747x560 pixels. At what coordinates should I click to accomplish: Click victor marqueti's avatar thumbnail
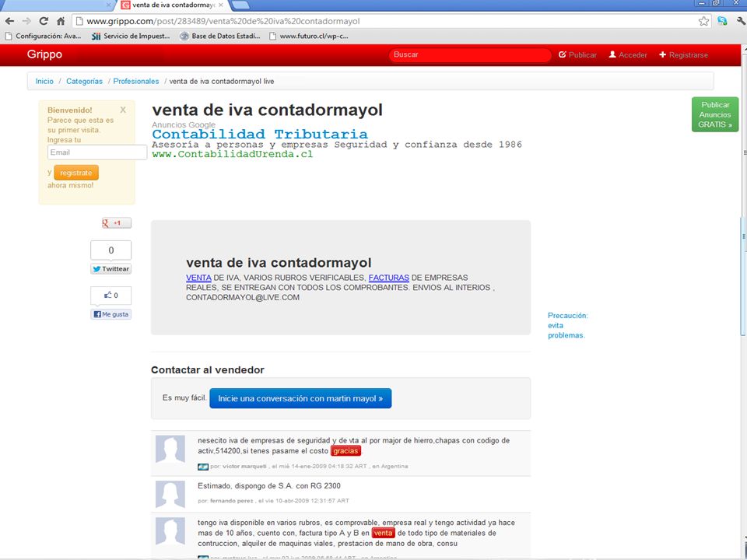click(x=170, y=449)
